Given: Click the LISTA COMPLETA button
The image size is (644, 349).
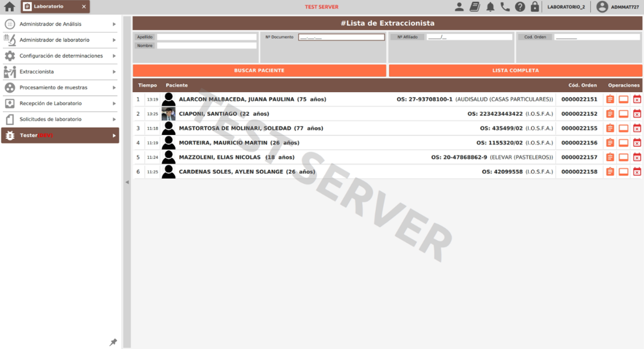Looking at the screenshot, I should [515, 70].
